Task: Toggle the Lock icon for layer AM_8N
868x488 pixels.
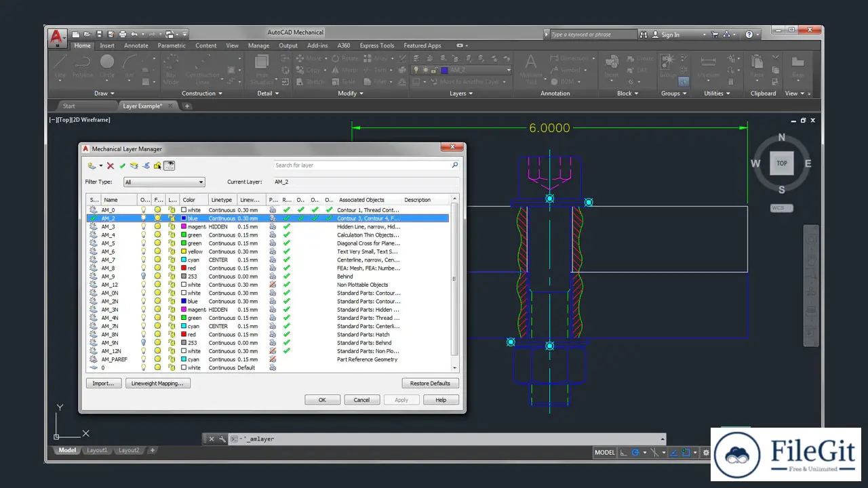Action: point(172,334)
